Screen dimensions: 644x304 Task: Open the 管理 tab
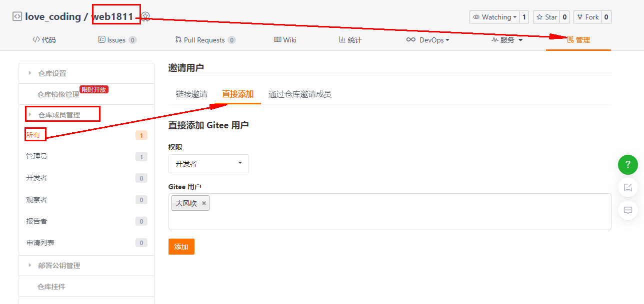coord(578,40)
